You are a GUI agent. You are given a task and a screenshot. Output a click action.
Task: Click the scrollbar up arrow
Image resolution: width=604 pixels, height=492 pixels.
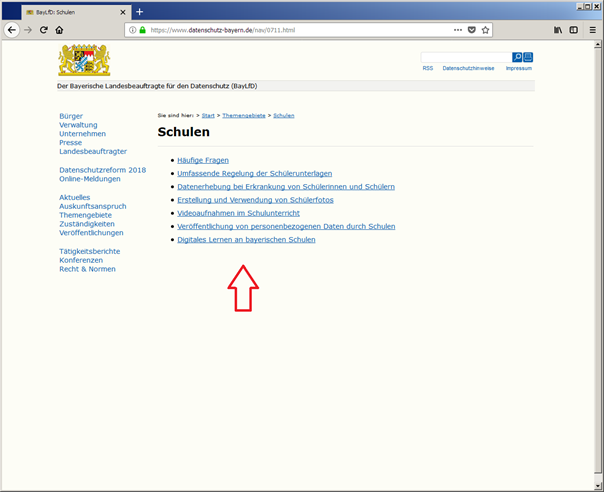pos(597,45)
